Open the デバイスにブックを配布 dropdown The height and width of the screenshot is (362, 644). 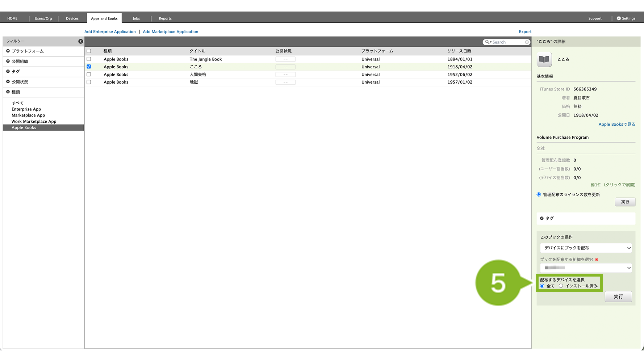click(586, 248)
